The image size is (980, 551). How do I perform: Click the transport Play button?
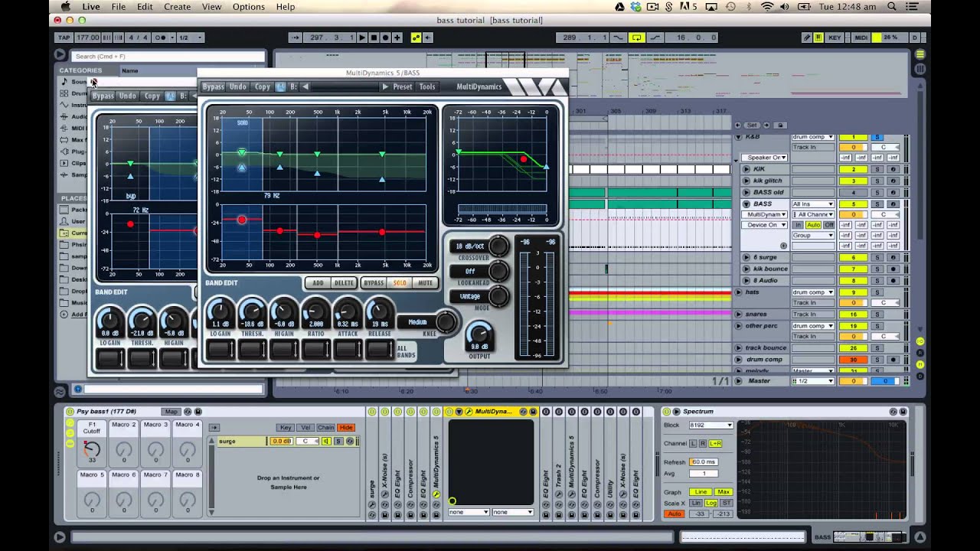point(362,37)
